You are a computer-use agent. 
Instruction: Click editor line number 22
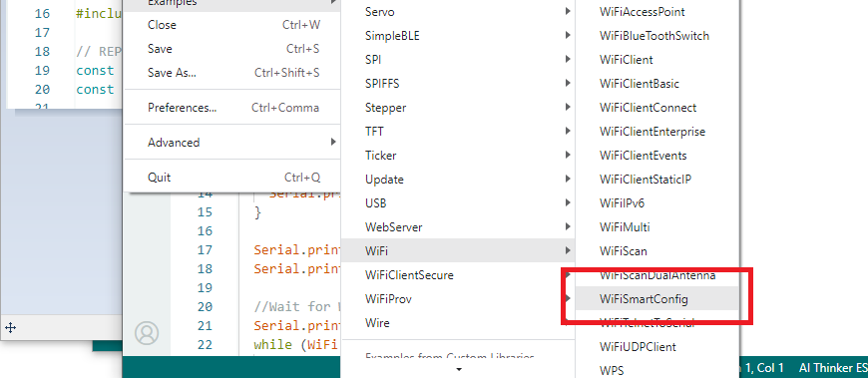(205, 344)
